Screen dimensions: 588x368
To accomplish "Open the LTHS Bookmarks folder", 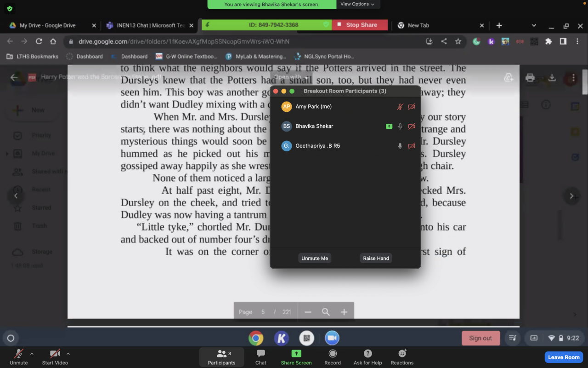I will coord(32,57).
